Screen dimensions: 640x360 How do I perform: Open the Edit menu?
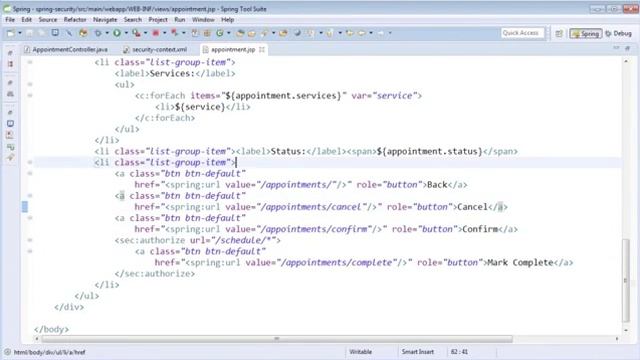pos(27,20)
